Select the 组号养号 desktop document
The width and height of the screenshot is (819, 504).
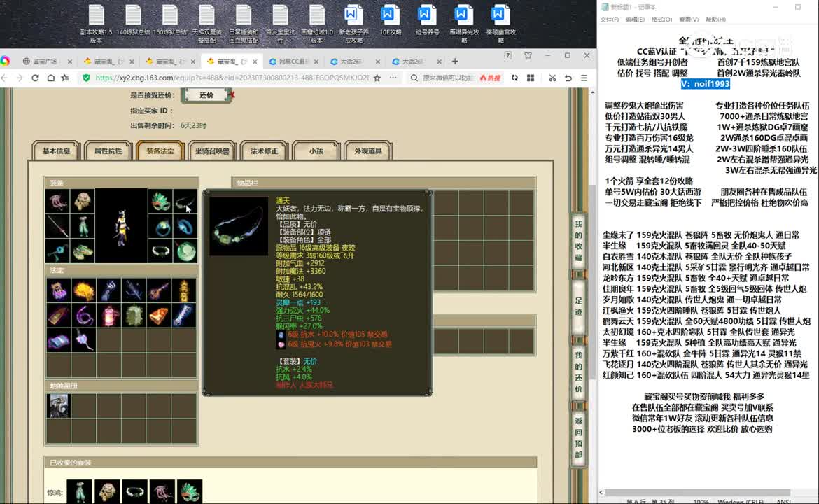[x=427, y=22]
